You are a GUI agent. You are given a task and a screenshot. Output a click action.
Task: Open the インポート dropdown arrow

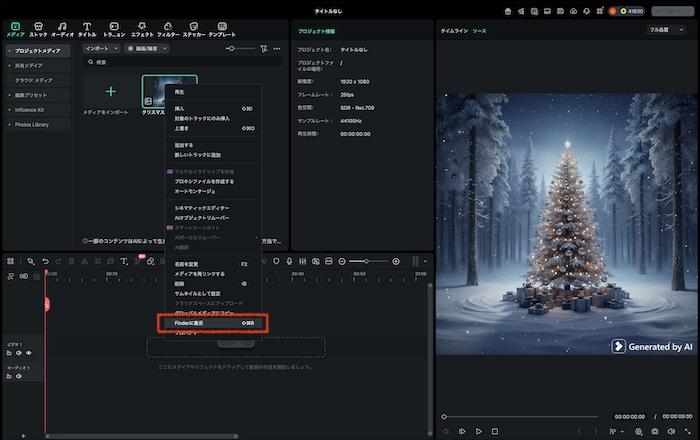[x=116, y=48]
